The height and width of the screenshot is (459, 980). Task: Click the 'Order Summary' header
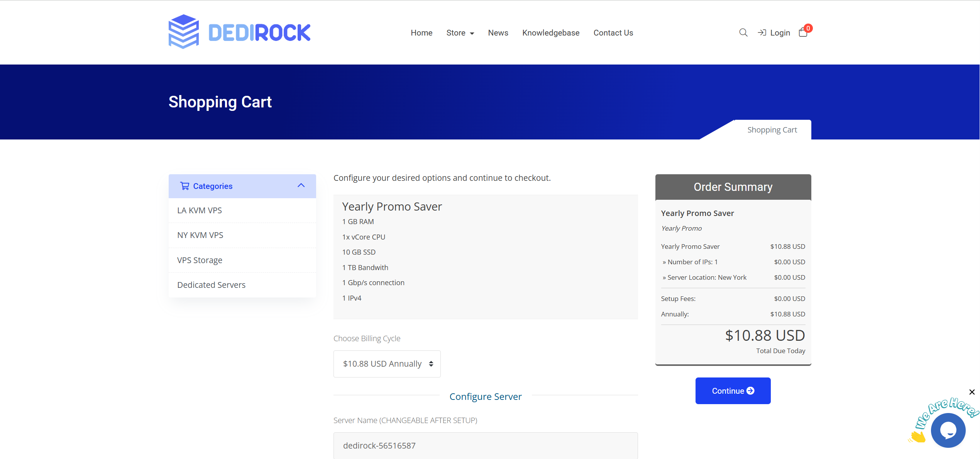click(x=733, y=187)
